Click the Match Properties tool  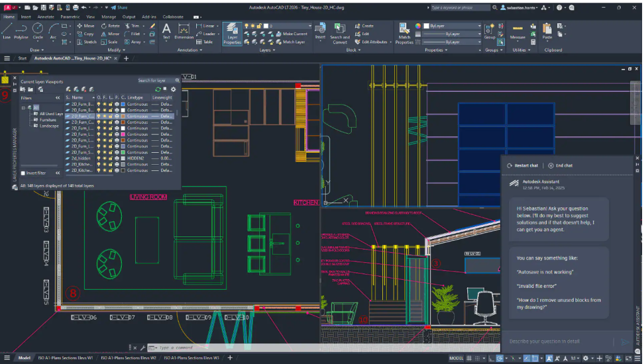coord(404,33)
